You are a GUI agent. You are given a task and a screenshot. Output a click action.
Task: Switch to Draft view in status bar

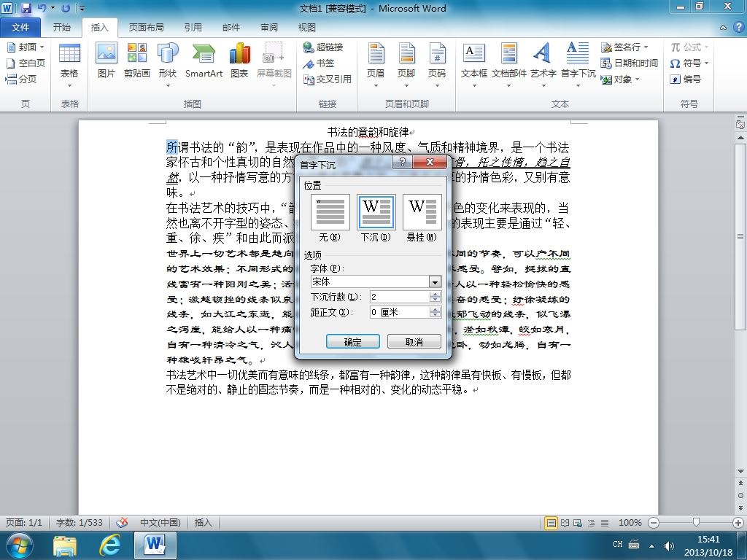605,523
